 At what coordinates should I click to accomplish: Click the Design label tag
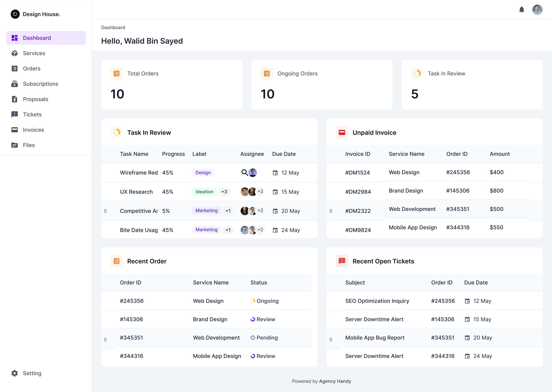203,173
